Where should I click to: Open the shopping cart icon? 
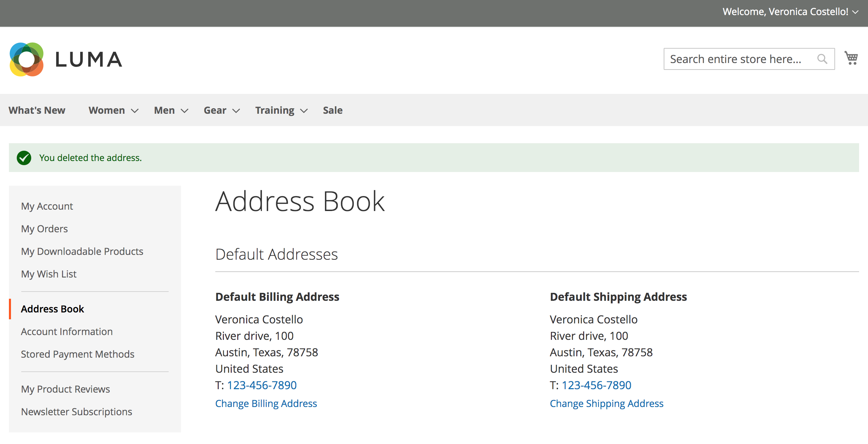pos(851,58)
